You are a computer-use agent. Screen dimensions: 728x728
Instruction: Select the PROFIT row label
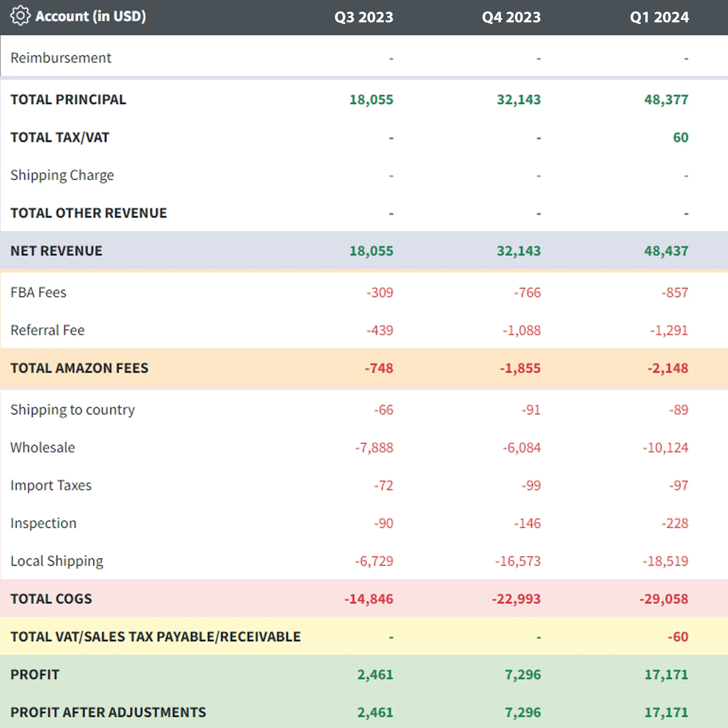(x=35, y=675)
